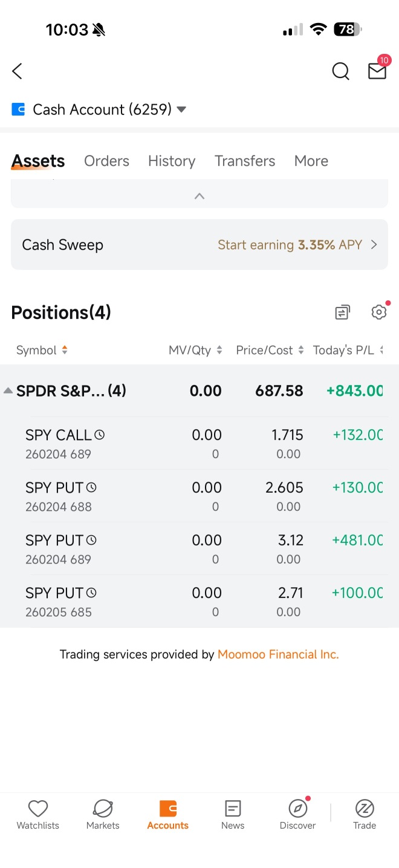Sort positions by Symbol column
Image resolution: width=399 pixels, height=868 pixels.
tap(42, 350)
